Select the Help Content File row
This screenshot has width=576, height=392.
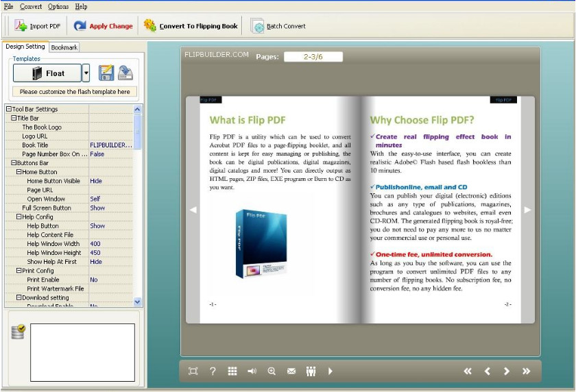point(69,234)
